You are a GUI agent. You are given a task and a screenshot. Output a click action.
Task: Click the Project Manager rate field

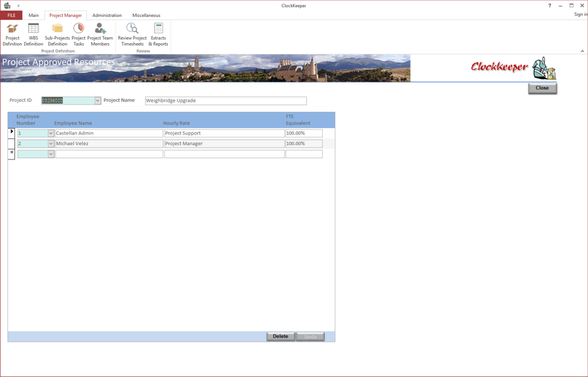pyautogui.click(x=224, y=144)
